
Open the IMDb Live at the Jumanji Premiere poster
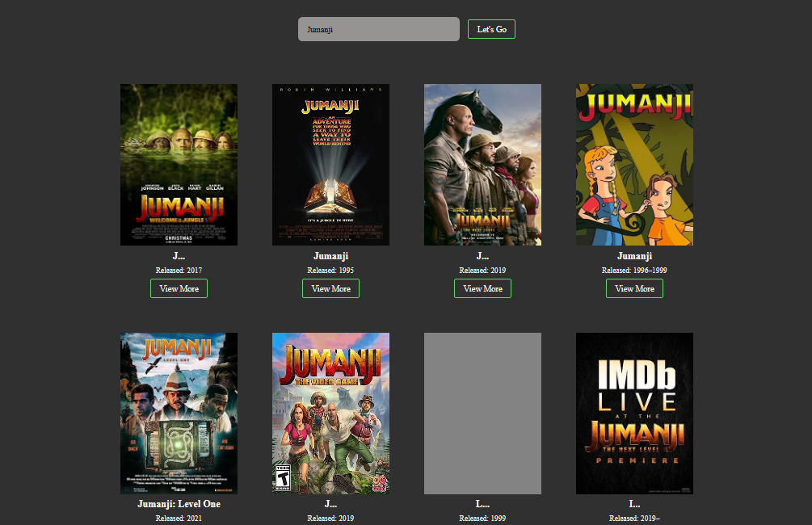(634, 413)
